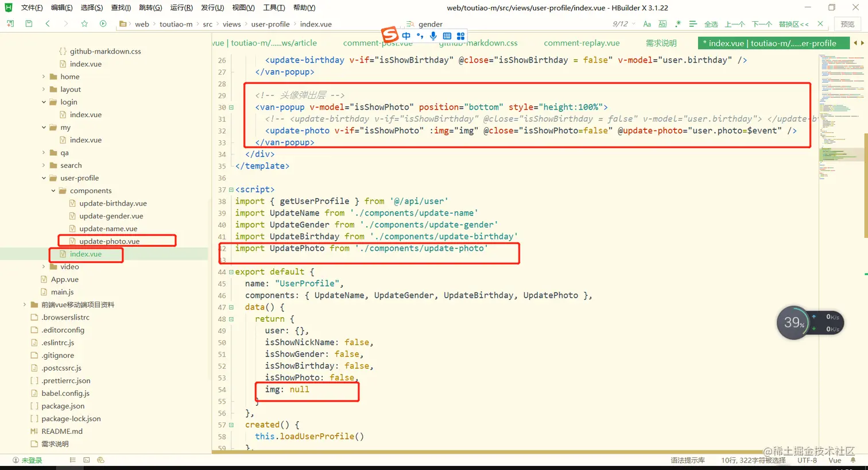Open the 查找(I) menu
The image size is (868, 470).
(x=121, y=7)
